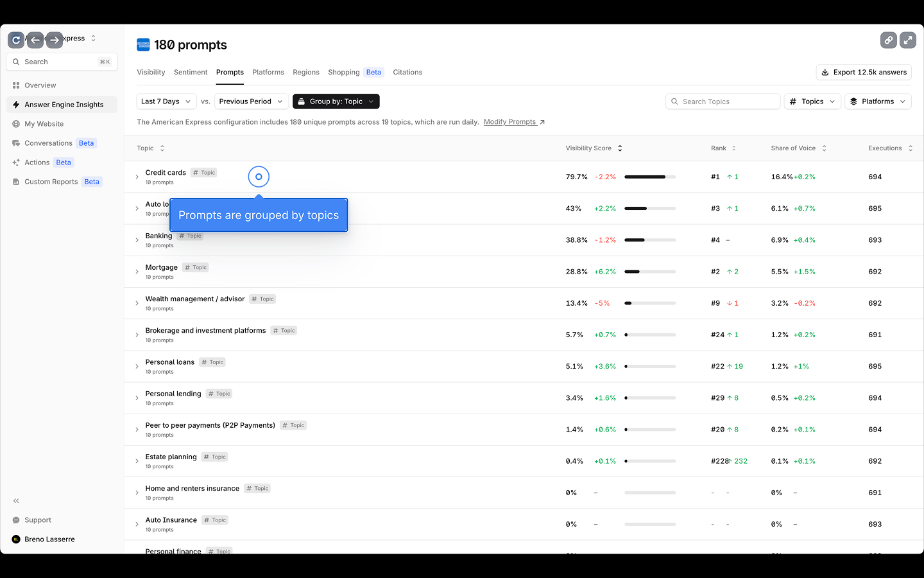Open the Group by: Topic dropdown
The width and height of the screenshot is (924, 578).
(336, 101)
